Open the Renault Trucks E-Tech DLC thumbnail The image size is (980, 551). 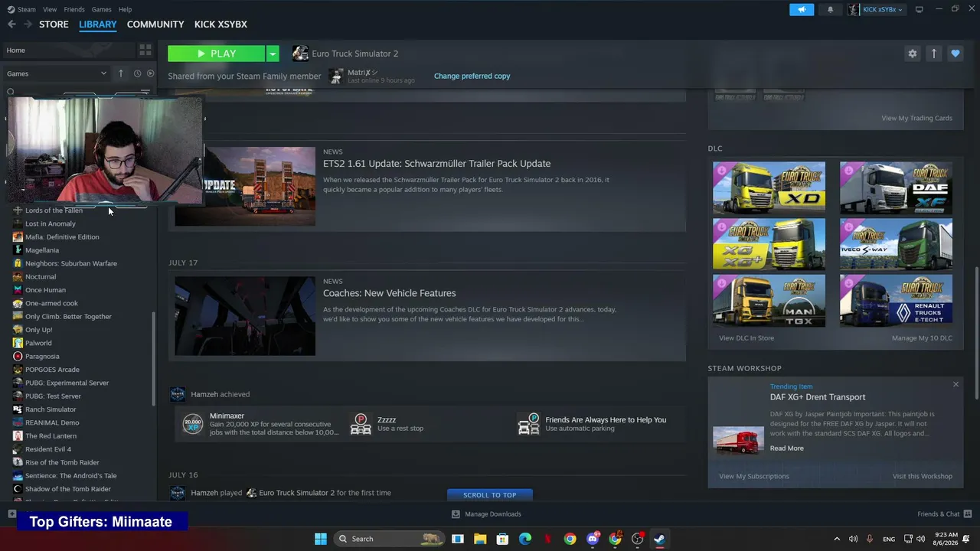(x=896, y=301)
